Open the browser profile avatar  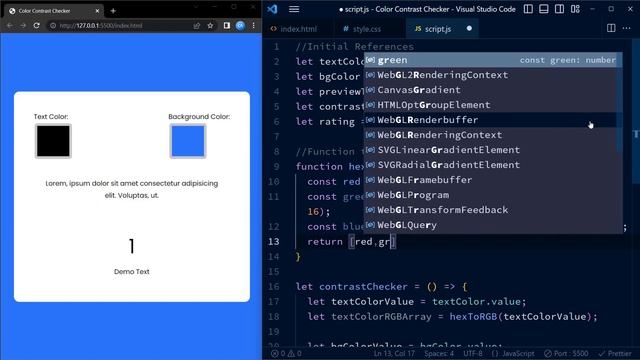click(240, 25)
